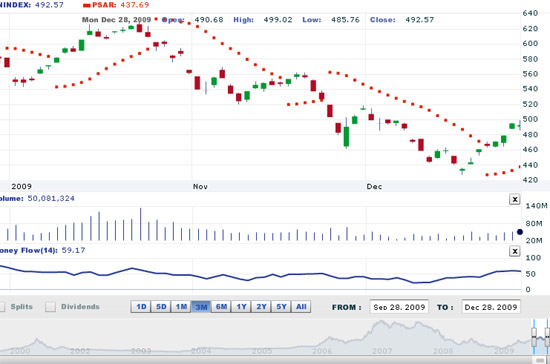Grab the left range slider handle on overview

coord(534,337)
